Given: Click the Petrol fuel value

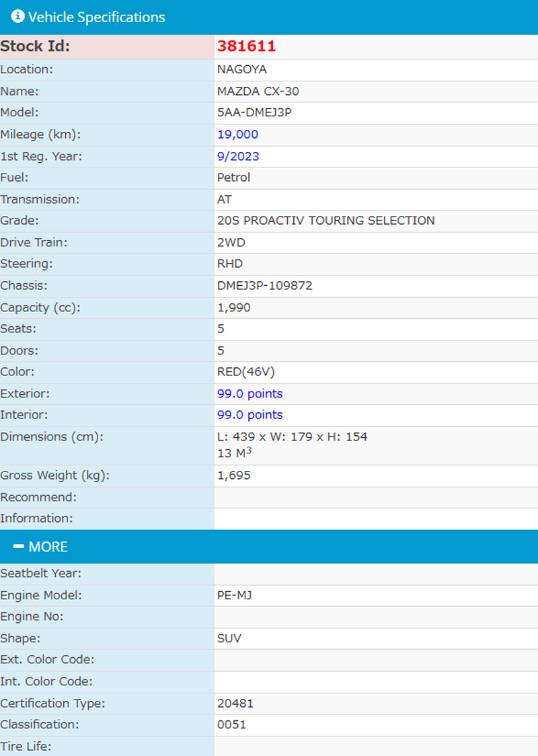Looking at the screenshot, I should tap(233, 178).
